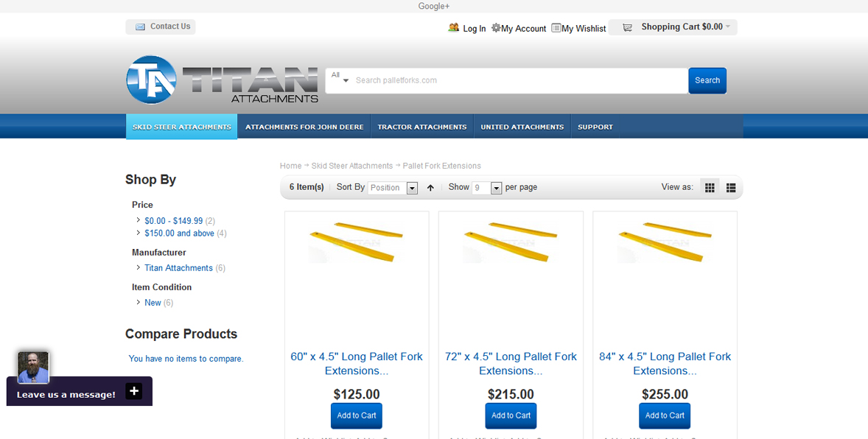The width and height of the screenshot is (868, 439).
Task: Open My Wishlist link
Action: click(584, 28)
